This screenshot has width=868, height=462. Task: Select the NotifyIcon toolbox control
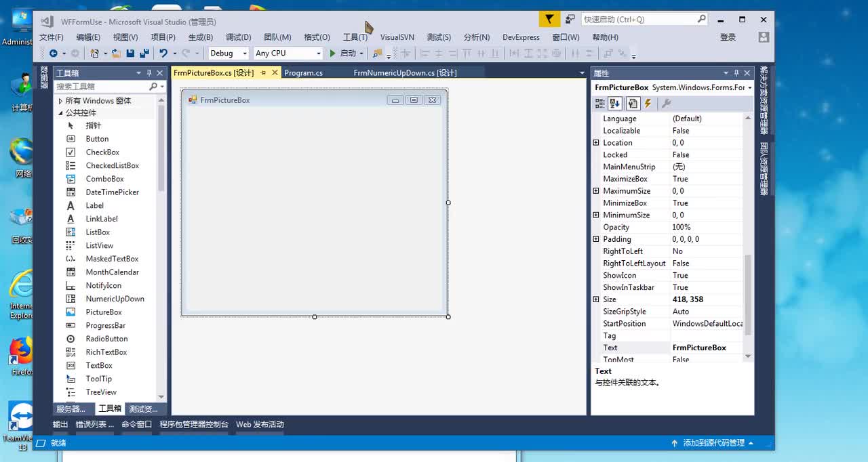click(x=104, y=285)
